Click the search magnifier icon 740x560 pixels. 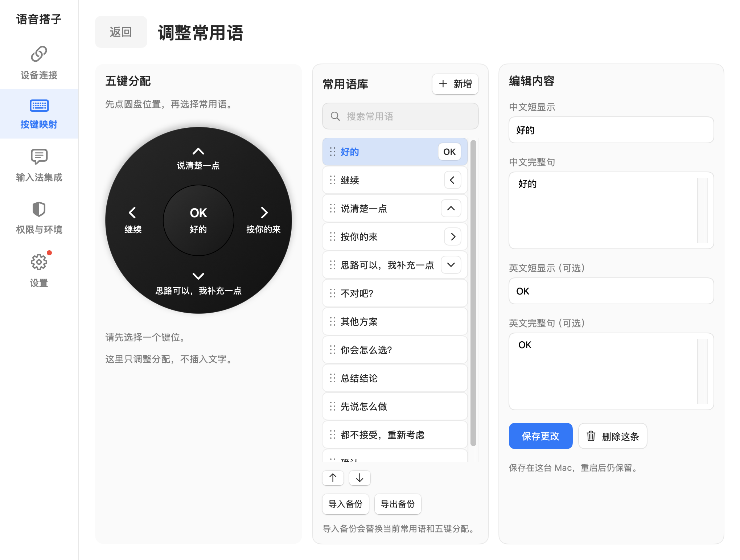point(335,116)
